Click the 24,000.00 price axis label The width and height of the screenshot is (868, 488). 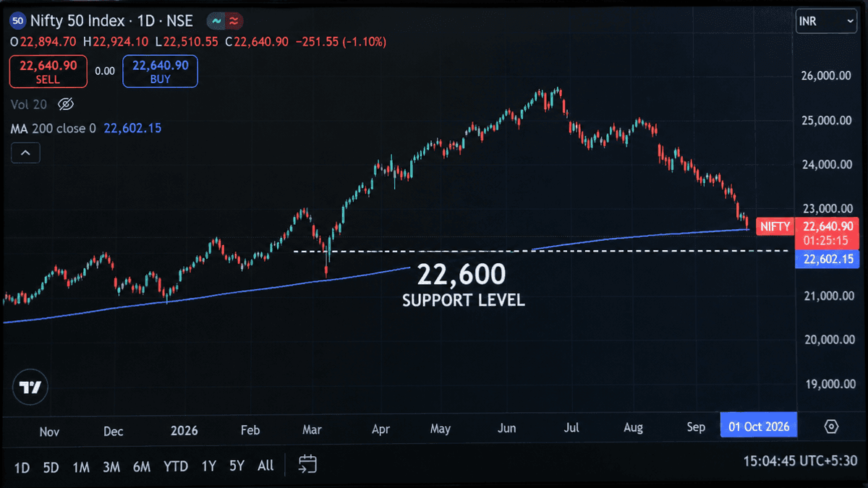click(x=827, y=164)
